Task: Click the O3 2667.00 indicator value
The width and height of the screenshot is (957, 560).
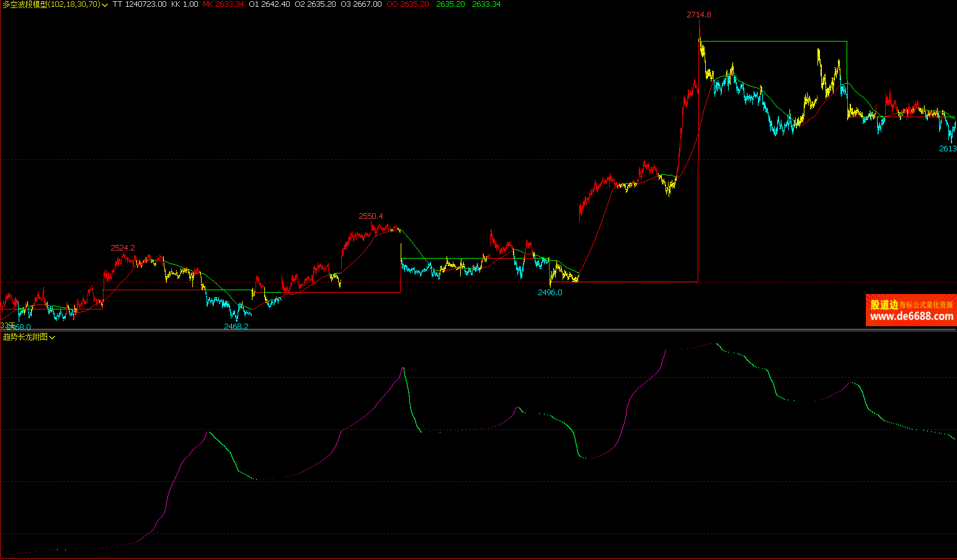Action: (x=361, y=4)
